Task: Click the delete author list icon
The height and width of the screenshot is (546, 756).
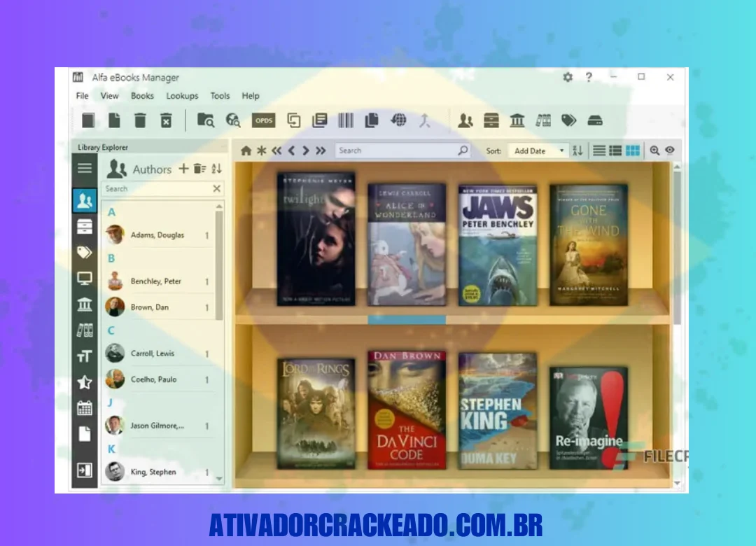Action: pos(199,168)
